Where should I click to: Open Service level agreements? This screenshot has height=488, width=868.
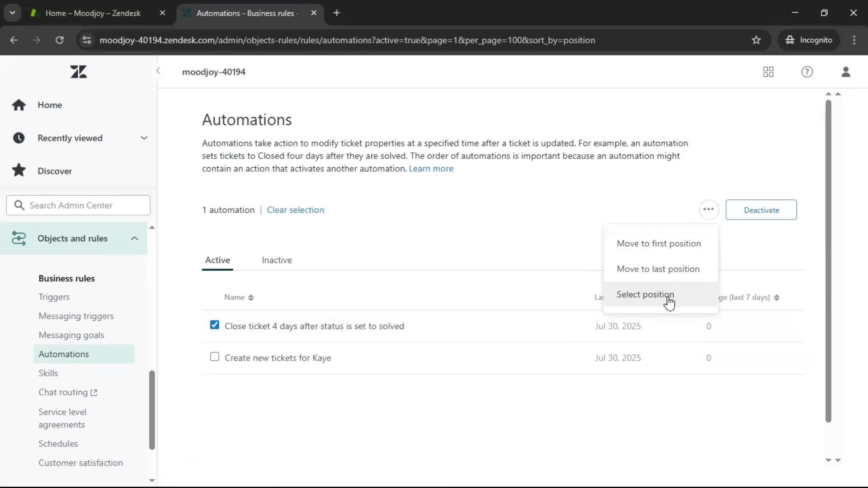(x=62, y=418)
